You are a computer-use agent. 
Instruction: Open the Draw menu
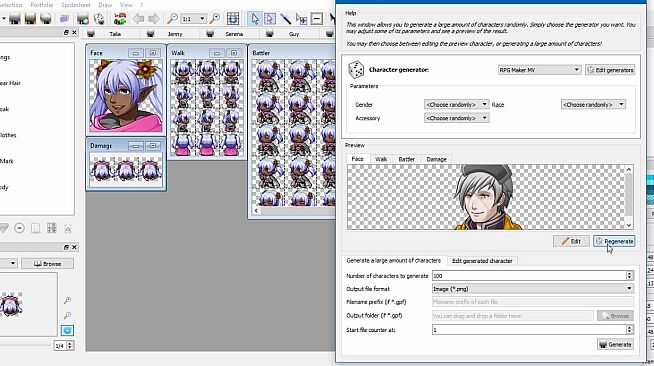coord(105,5)
